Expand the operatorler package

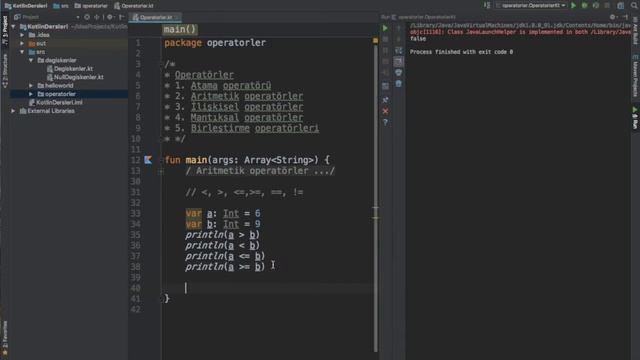point(31,94)
